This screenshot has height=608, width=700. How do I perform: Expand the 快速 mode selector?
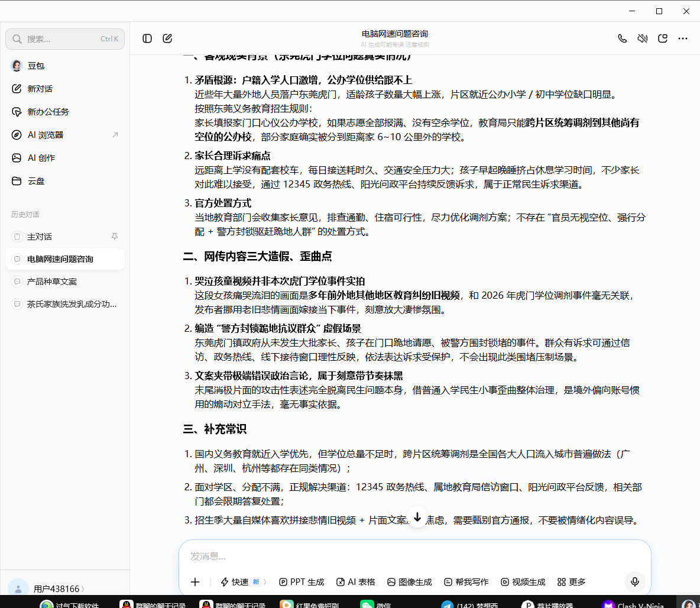(x=244, y=581)
